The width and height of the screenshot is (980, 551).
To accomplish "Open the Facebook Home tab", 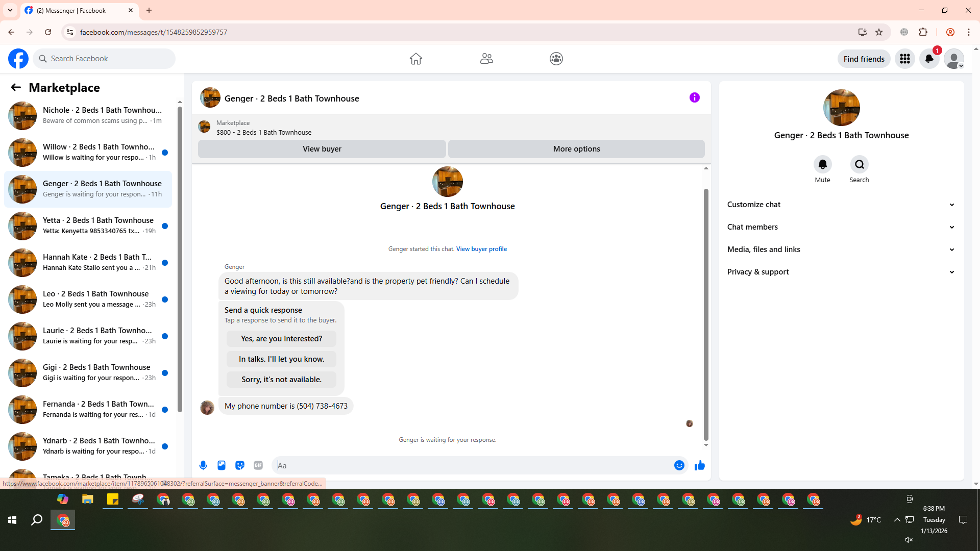I will click(415, 59).
